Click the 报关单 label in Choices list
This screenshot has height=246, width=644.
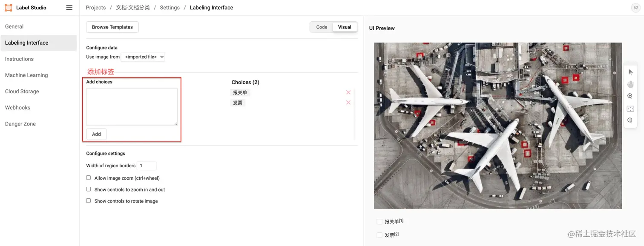point(240,92)
